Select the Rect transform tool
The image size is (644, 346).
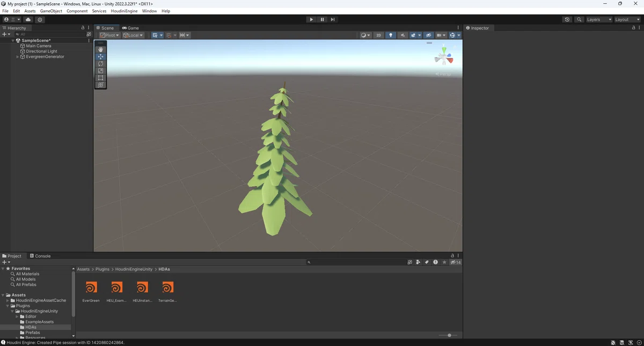point(100,77)
